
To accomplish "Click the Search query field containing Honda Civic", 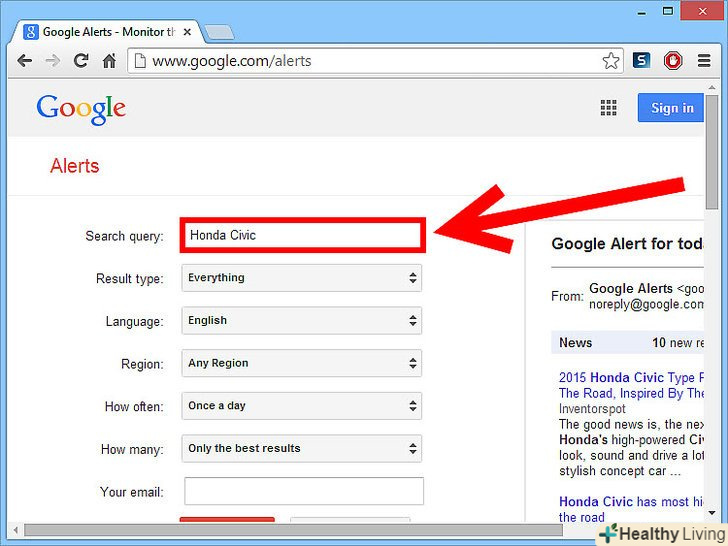I will (x=303, y=235).
